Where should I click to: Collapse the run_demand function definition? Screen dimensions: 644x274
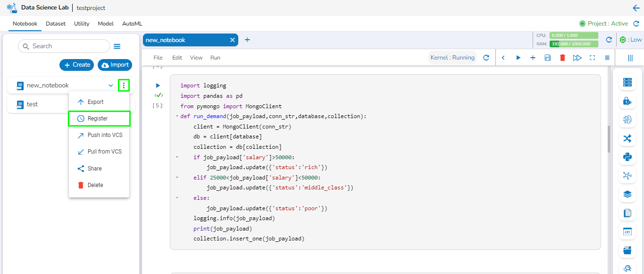(x=176, y=116)
